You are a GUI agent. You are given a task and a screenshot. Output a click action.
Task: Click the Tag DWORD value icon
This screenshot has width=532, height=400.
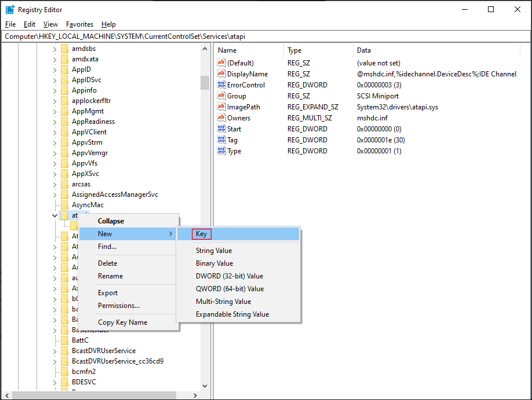pos(221,140)
